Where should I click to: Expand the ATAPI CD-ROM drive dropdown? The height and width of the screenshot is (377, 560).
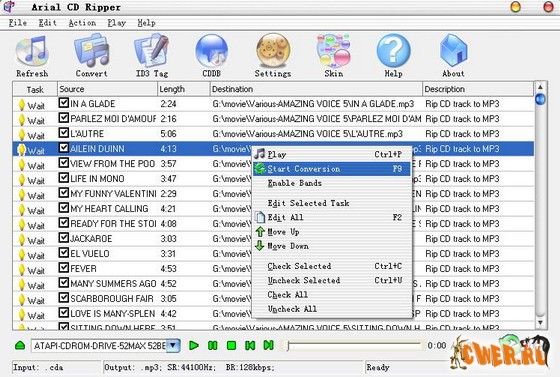[173, 345]
